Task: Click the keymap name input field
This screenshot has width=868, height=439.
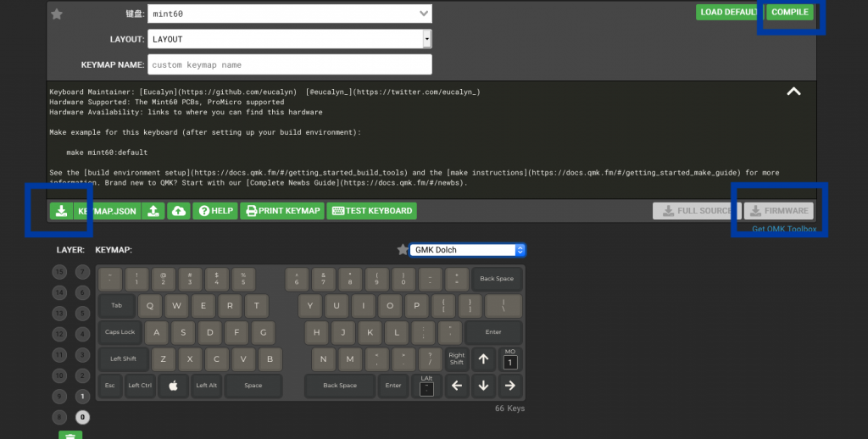Action: click(x=289, y=64)
